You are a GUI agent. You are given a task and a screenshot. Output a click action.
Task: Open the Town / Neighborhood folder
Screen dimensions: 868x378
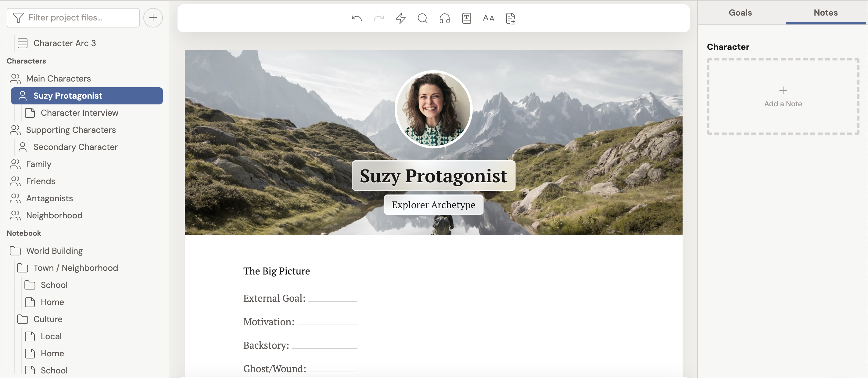(76, 268)
